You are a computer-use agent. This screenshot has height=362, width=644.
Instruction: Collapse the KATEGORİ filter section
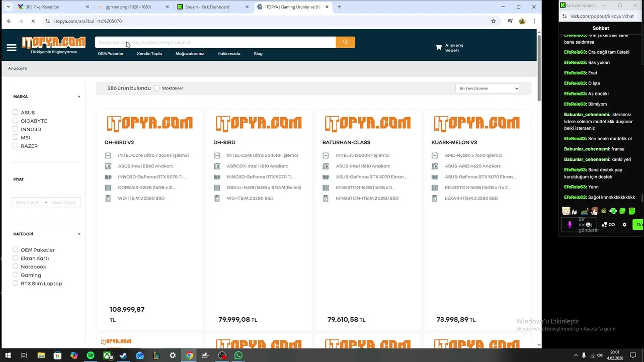[79, 234]
